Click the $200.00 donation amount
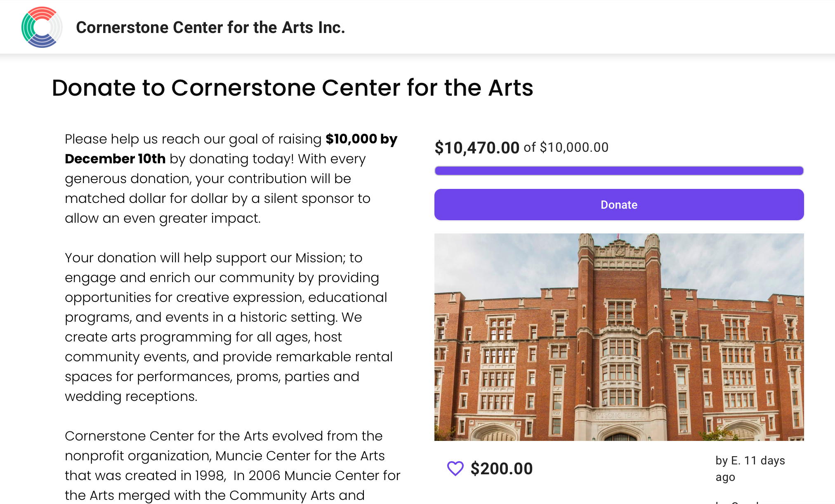Viewport: 835px width, 504px height. point(502,469)
